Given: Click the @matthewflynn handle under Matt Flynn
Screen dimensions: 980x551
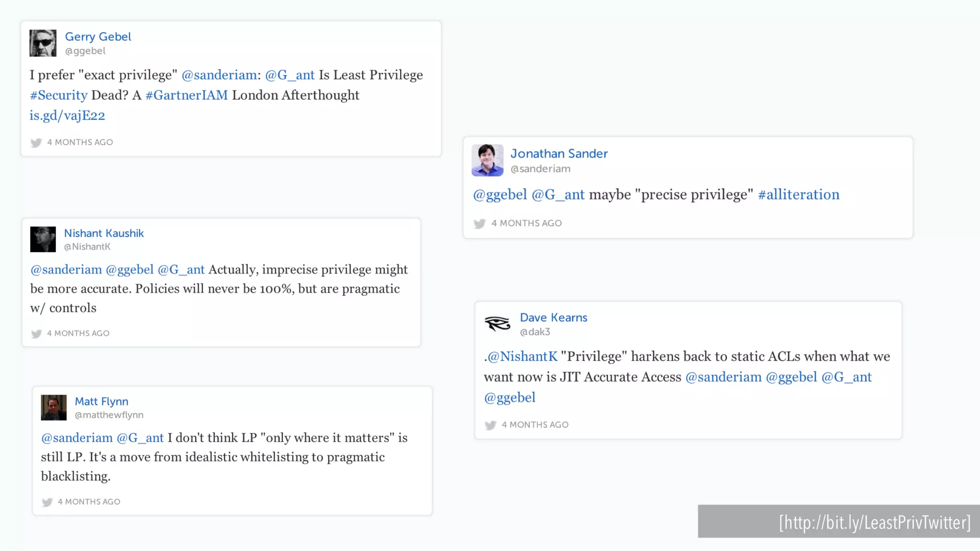Looking at the screenshot, I should click(x=109, y=415).
